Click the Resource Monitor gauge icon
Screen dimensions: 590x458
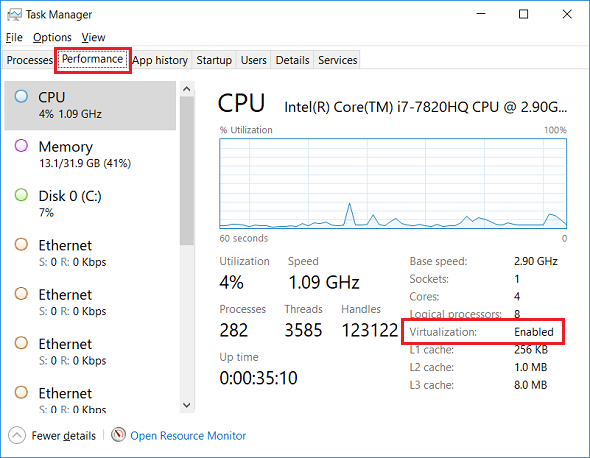(118, 435)
